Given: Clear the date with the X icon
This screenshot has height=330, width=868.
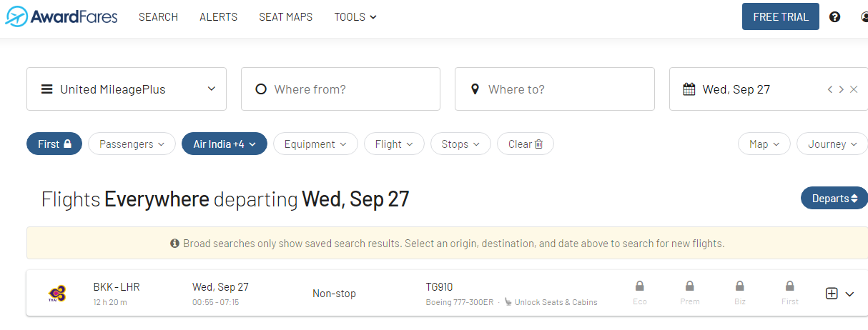Looking at the screenshot, I should pyautogui.click(x=854, y=89).
